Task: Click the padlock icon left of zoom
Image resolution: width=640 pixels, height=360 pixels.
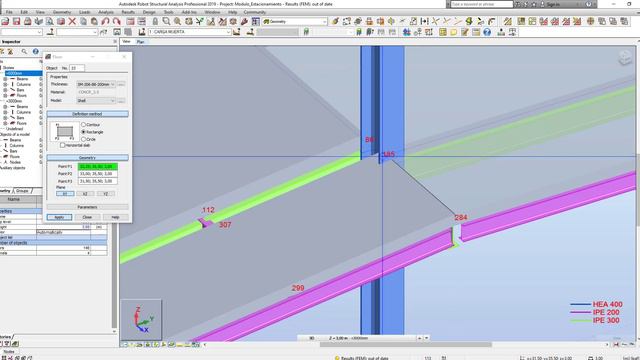Action: (155, 21)
